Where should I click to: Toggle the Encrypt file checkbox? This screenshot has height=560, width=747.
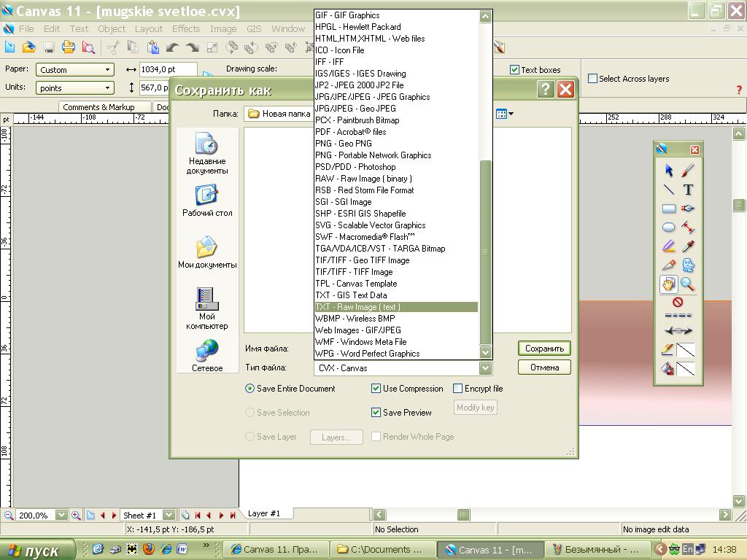pos(458,389)
